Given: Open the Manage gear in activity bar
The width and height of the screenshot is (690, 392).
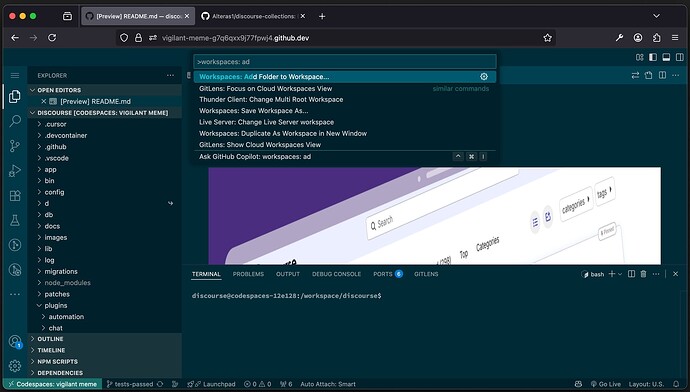Looking at the screenshot, I should (15, 366).
